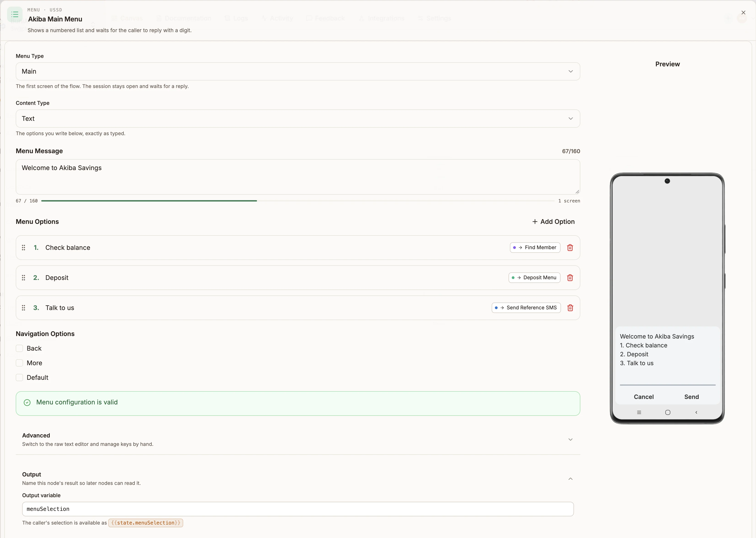Edit the Deposit option label
Screen dimensions: 756x538
(57, 278)
